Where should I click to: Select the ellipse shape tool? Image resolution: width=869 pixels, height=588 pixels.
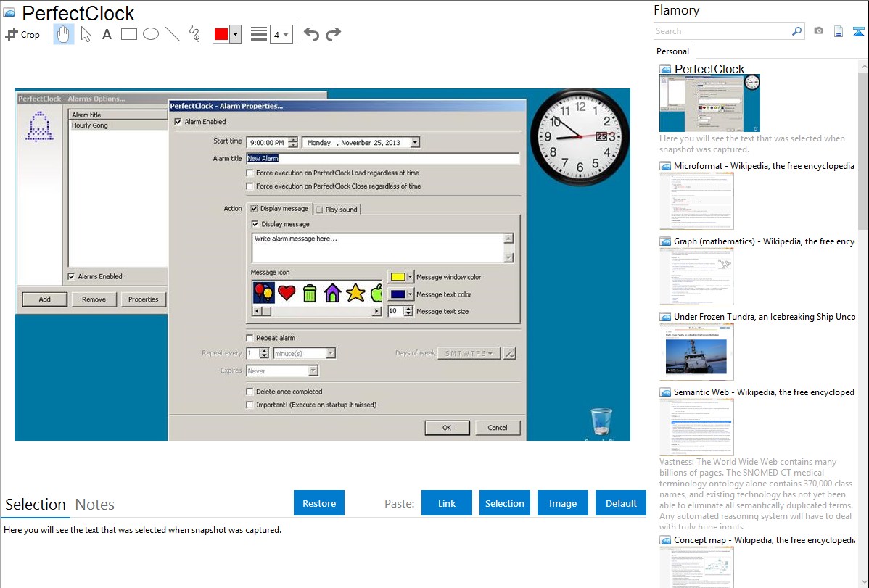coord(151,34)
